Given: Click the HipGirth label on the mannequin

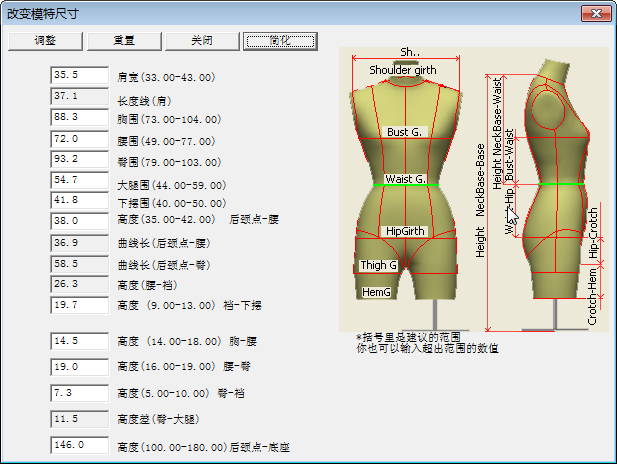Looking at the screenshot, I should coord(405,231).
